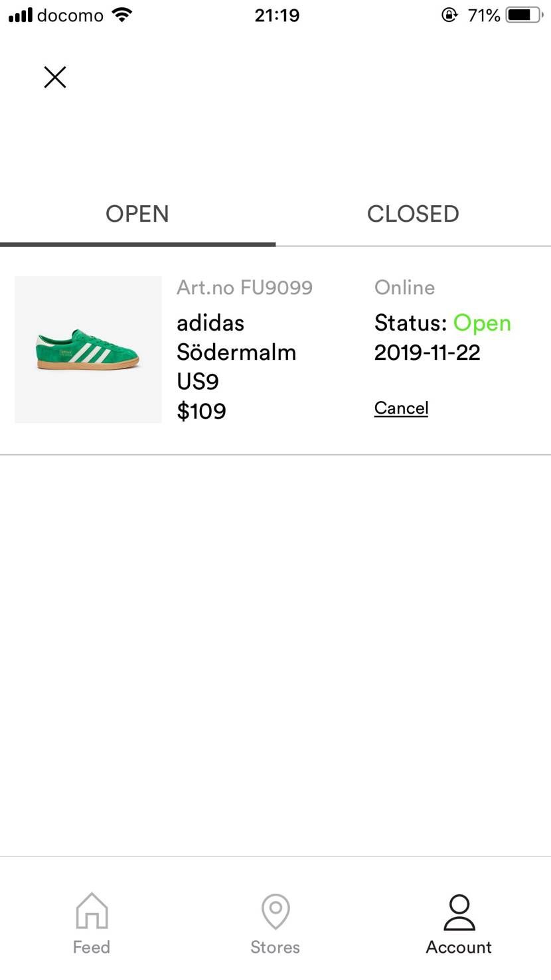The height and width of the screenshot is (980, 551).
Task: Tap the cellular signal bars icon
Action: (21, 15)
